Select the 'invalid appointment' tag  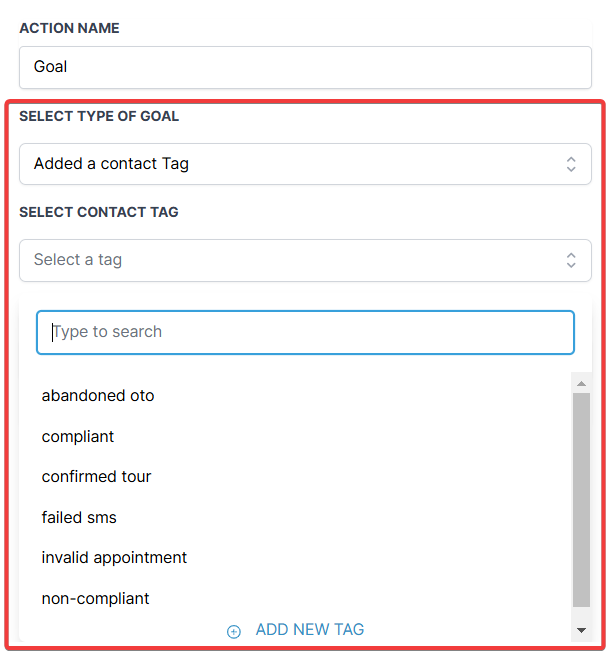(x=114, y=558)
